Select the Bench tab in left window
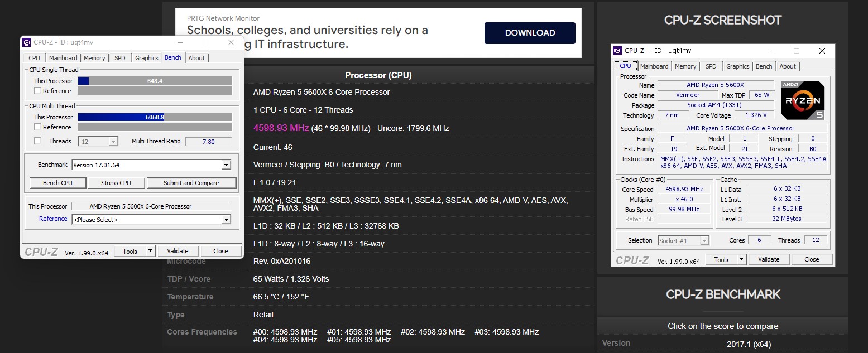The width and height of the screenshot is (868, 353). pos(173,57)
